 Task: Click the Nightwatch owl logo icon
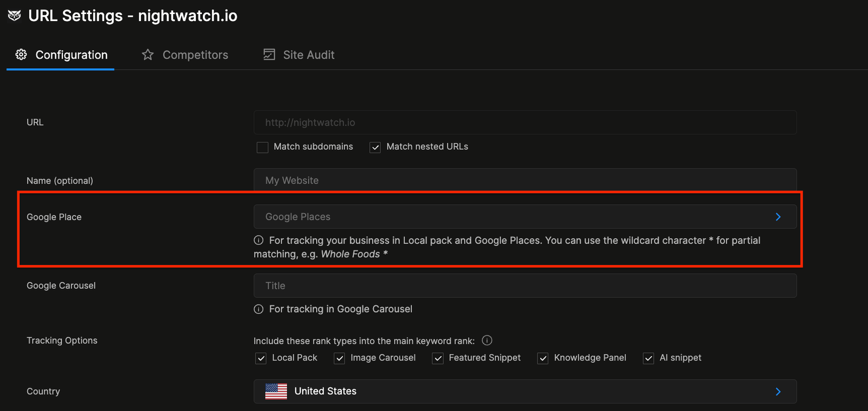click(15, 16)
